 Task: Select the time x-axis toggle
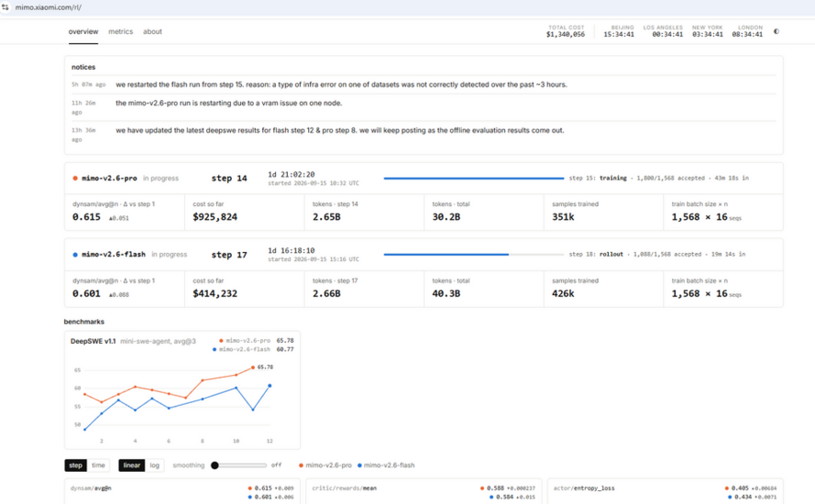[x=98, y=465]
